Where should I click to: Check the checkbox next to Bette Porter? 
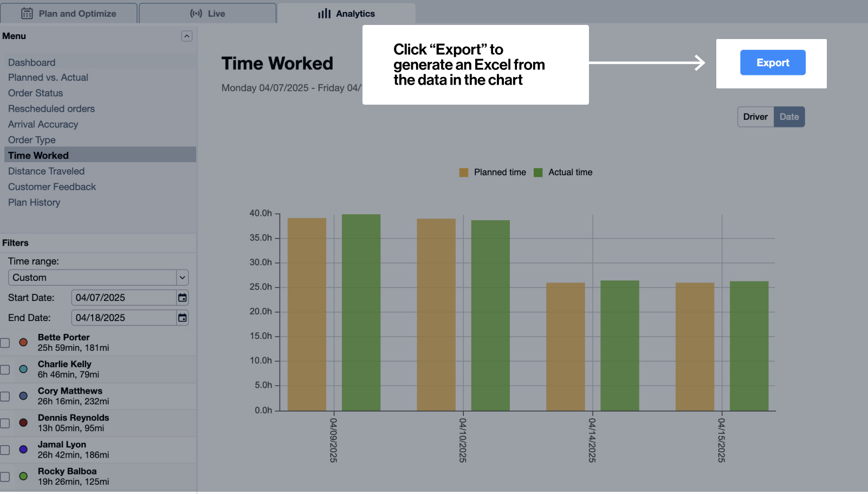tap(5, 342)
